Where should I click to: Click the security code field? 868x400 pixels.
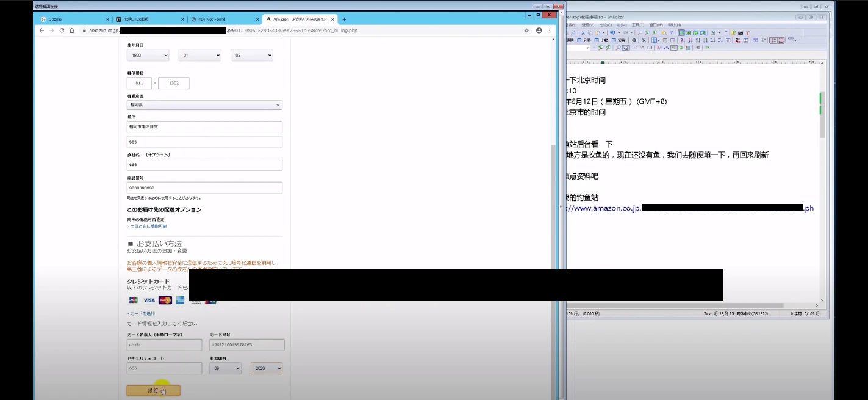pyautogui.click(x=164, y=368)
